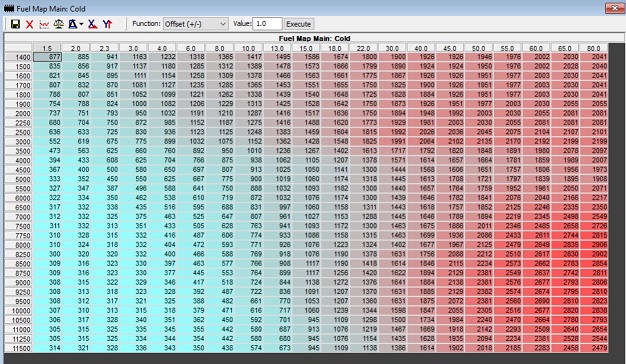Viewport: 626px width, 364px height.
Task: Click cell 552 in row 3000
Action: (x=47, y=141)
